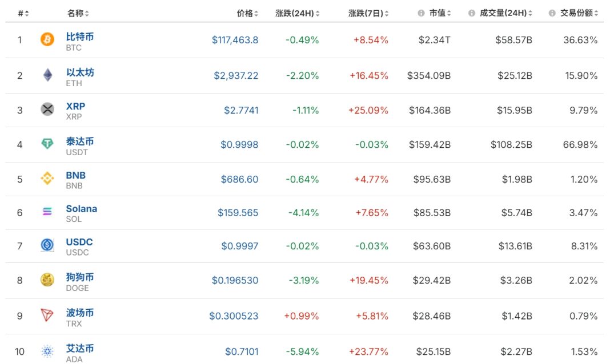610x364 pixels.
Task: Sort the table by 价格 column
Action: pos(247,13)
